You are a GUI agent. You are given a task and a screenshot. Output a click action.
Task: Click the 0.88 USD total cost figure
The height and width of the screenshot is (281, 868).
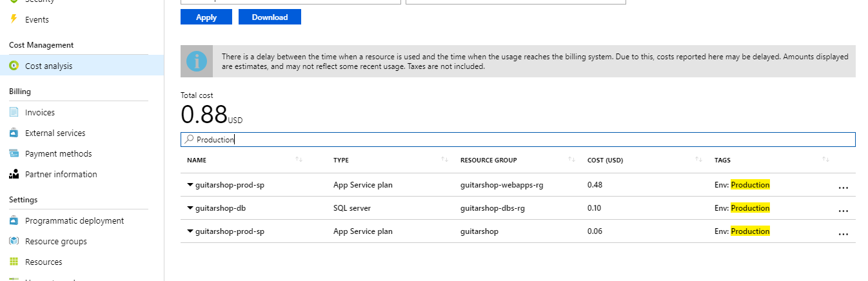(212, 115)
